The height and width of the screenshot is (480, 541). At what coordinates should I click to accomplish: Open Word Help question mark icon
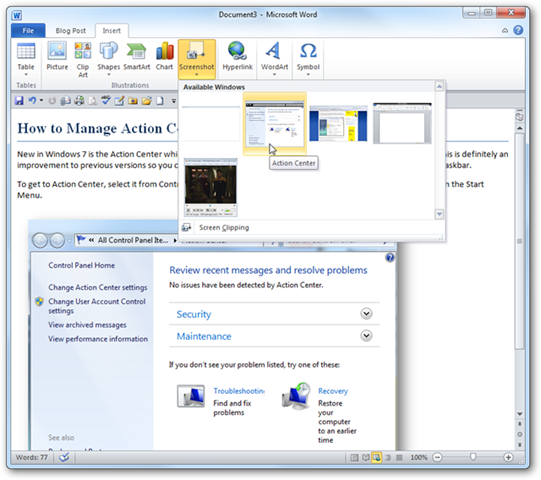(x=518, y=30)
